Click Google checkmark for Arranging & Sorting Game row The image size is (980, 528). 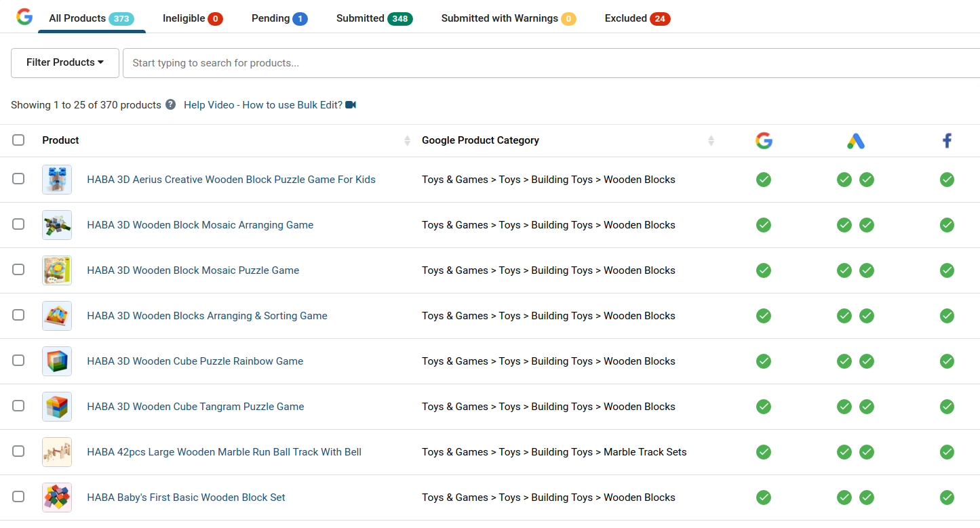(x=764, y=316)
